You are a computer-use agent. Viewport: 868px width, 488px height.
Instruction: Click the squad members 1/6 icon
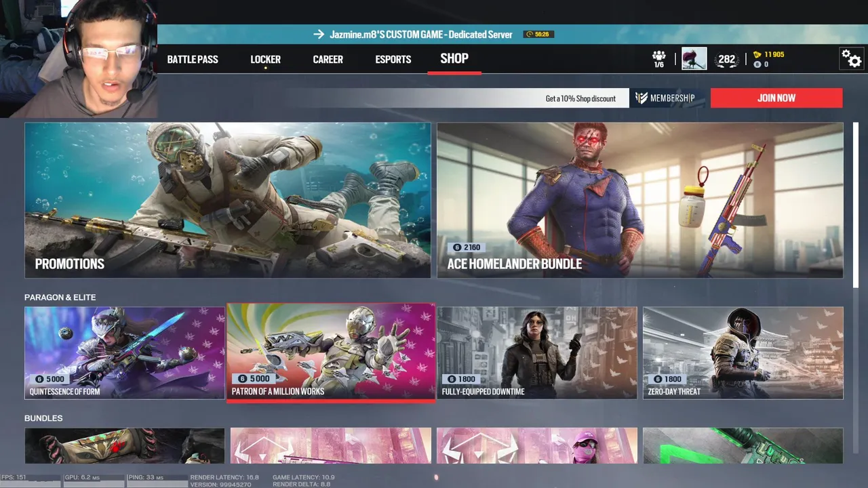click(x=658, y=59)
